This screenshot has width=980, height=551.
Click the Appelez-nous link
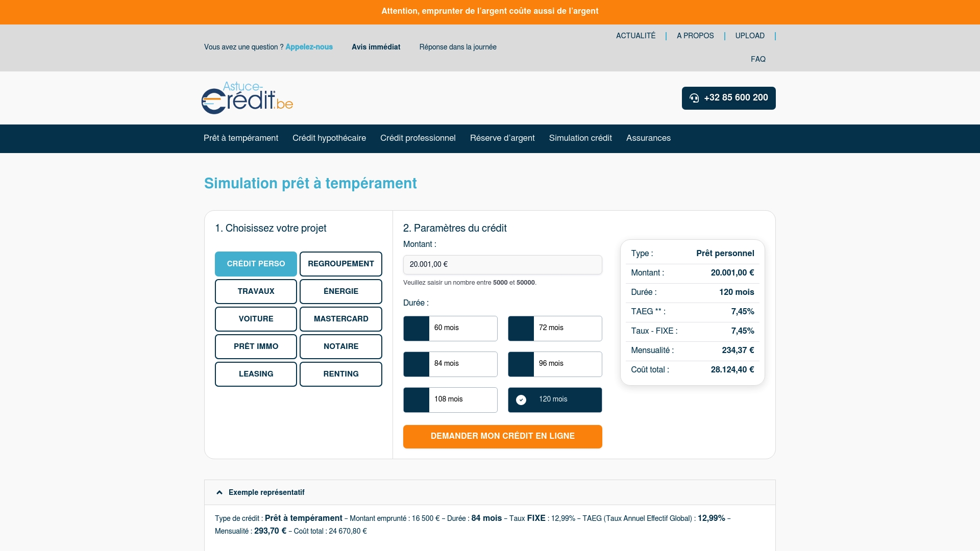(309, 47)
